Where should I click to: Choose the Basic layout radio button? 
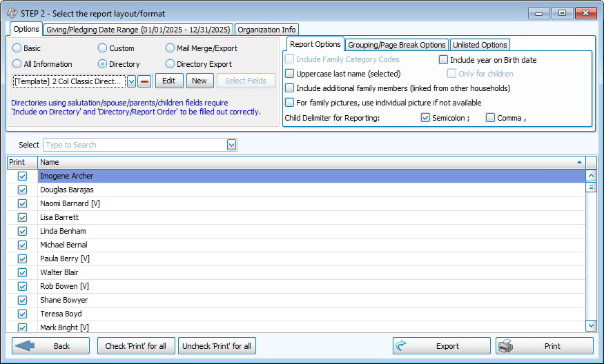pos(17,48)
